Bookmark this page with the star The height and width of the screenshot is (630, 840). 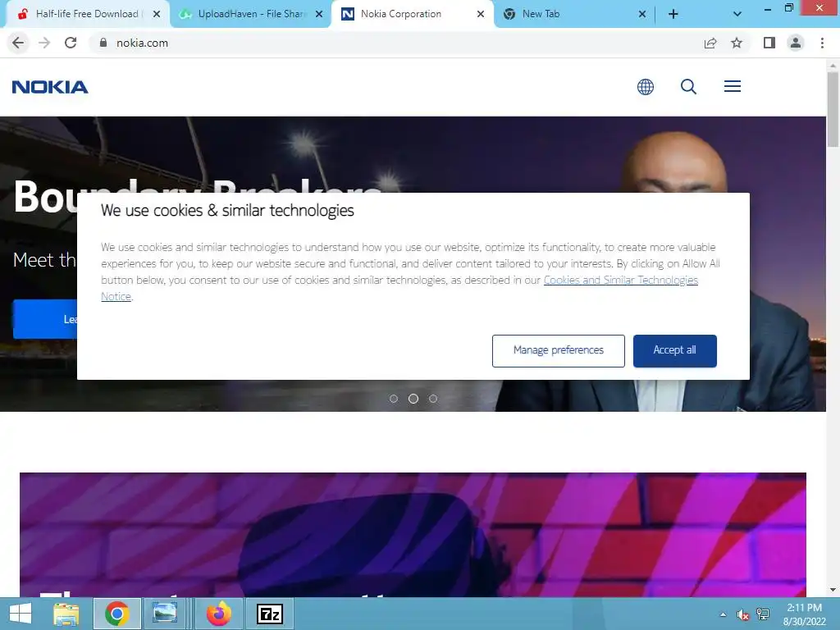(x=737, y=43)
